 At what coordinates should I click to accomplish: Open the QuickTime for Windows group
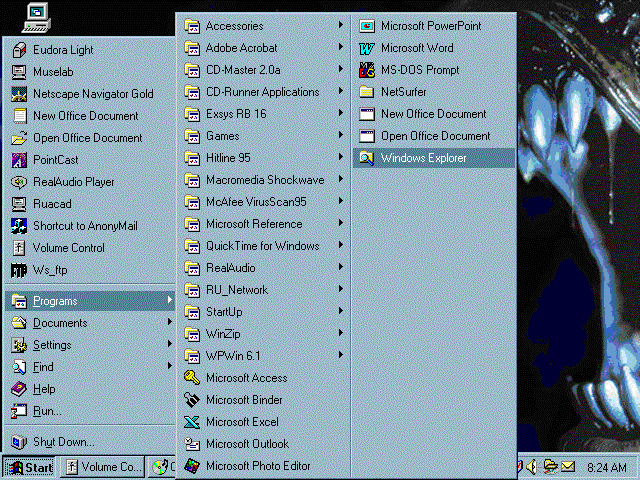(264, 247)
